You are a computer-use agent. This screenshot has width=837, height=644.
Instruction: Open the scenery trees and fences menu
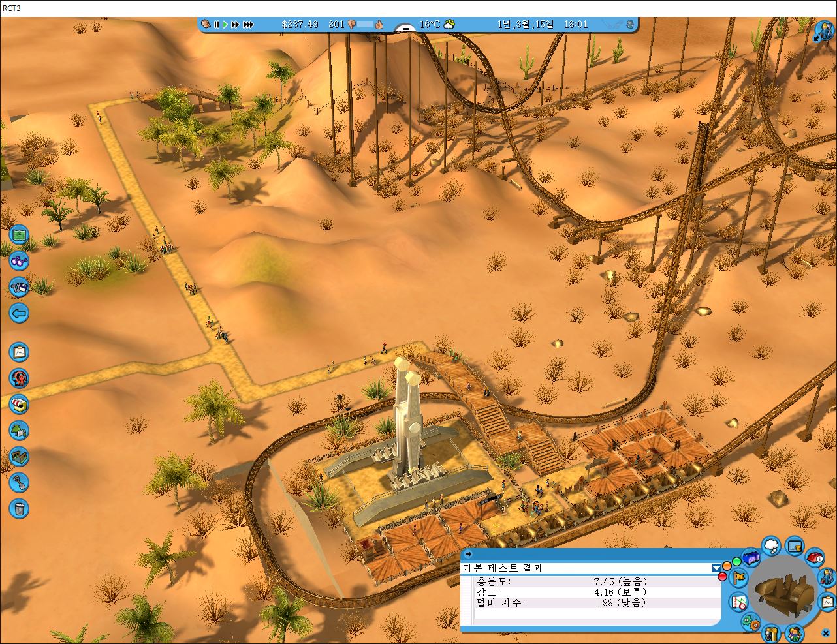pos(20,431)
